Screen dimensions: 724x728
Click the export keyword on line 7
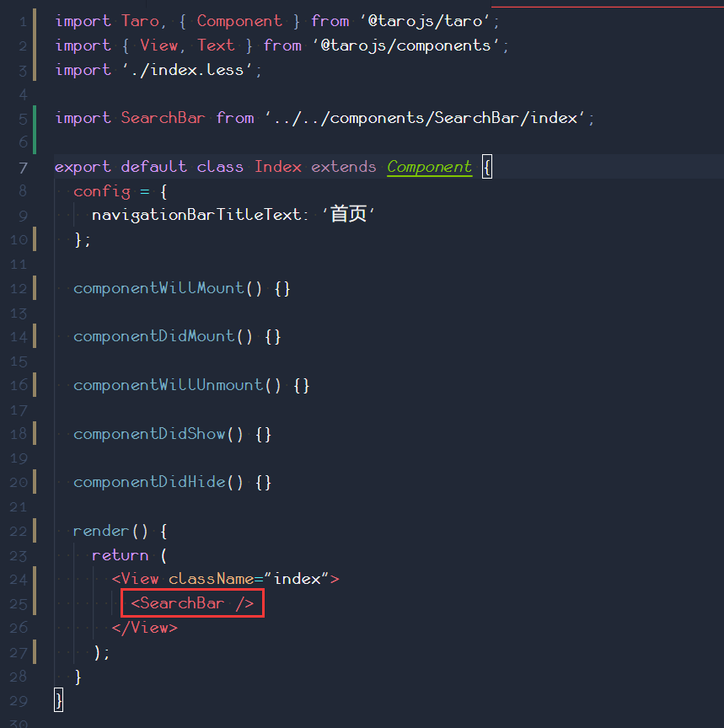83,167
